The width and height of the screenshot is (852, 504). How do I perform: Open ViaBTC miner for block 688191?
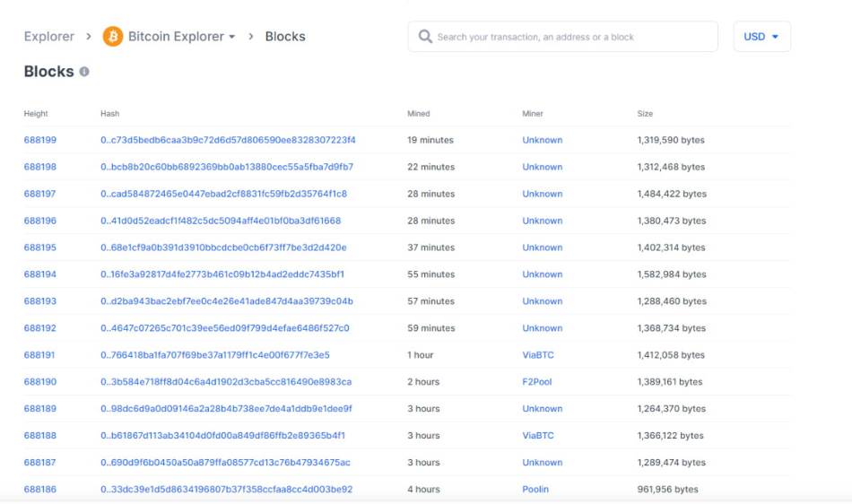coord(538,355)
